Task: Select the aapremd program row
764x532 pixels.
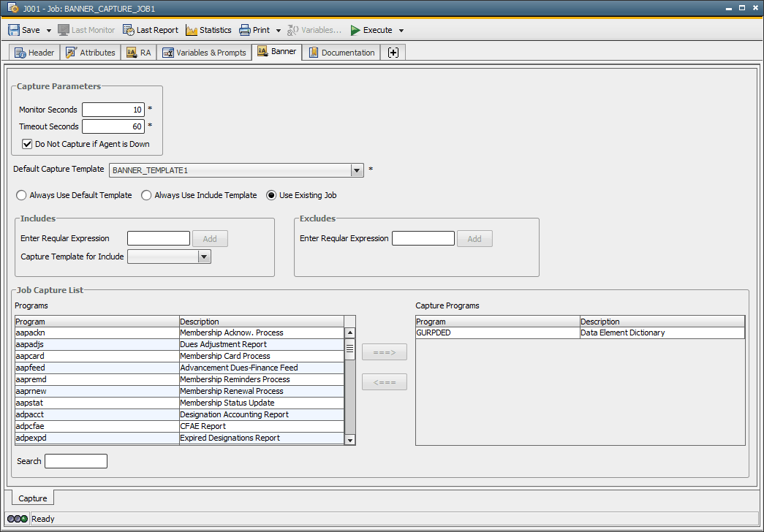Action: click(x=179, y=379)
